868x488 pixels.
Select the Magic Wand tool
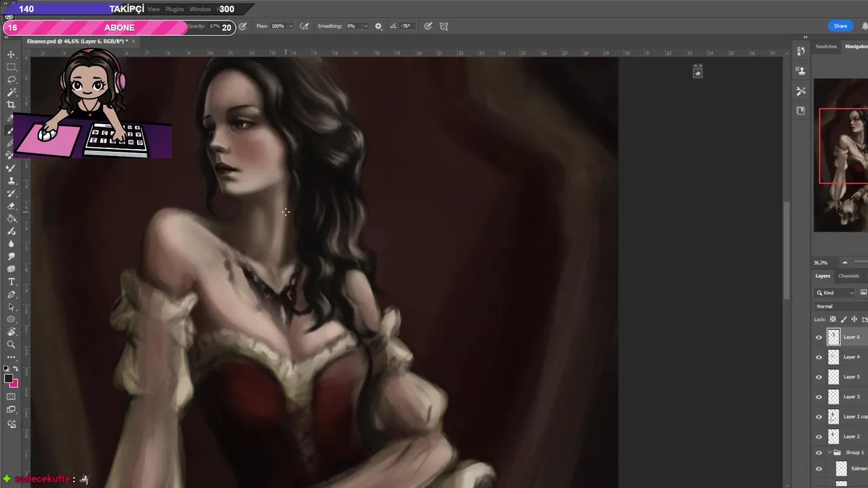pyautogui.click(x=11, y=92)
